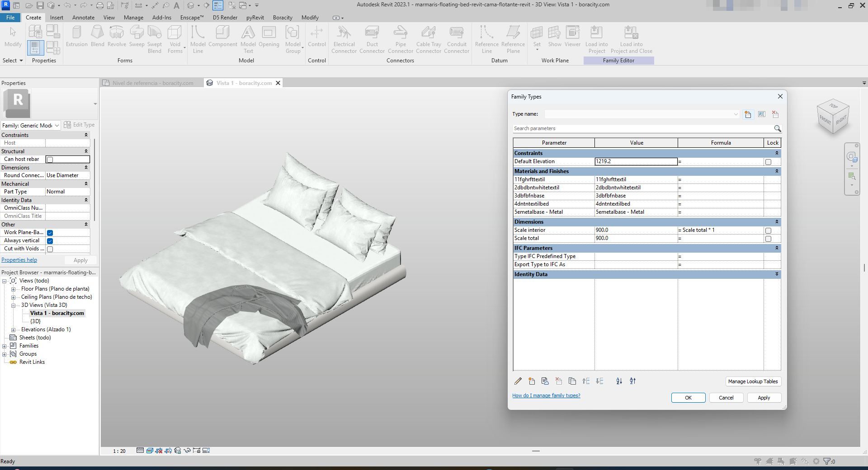Image resolution: width=868 pixels, height=470 pixels.
Task: Lock the Default Elevation parameter
Action: [768, 162]
